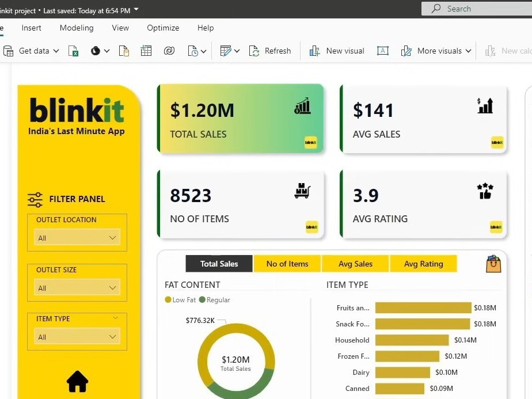
Task: Open the Modeling ribbon tab
Action: tap(77, 28)
